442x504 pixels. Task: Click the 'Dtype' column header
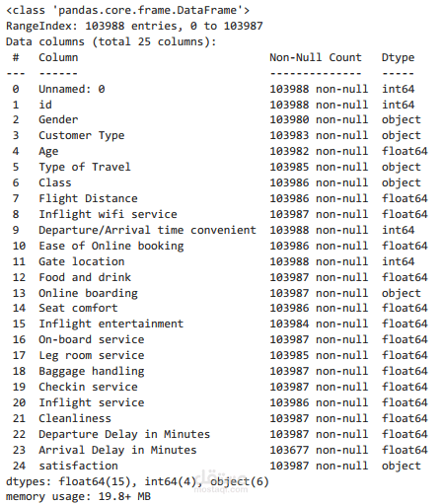click(398, 58)
